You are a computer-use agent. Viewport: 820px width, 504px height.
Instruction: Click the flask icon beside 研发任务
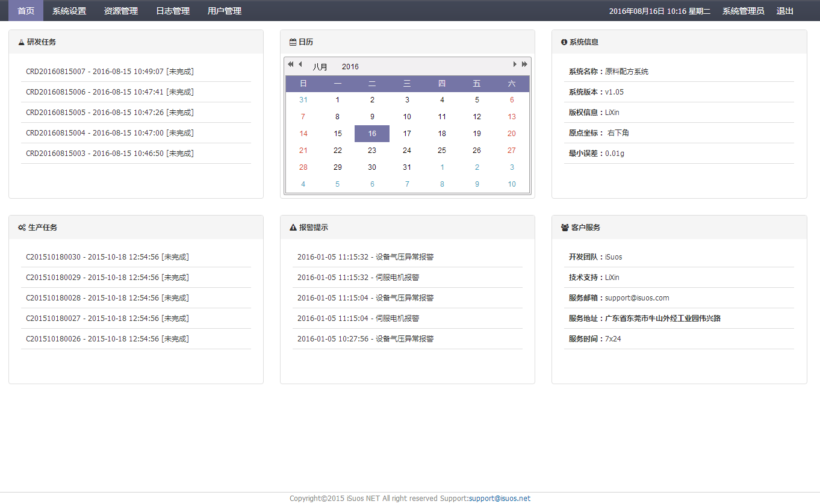click(22, 42)
